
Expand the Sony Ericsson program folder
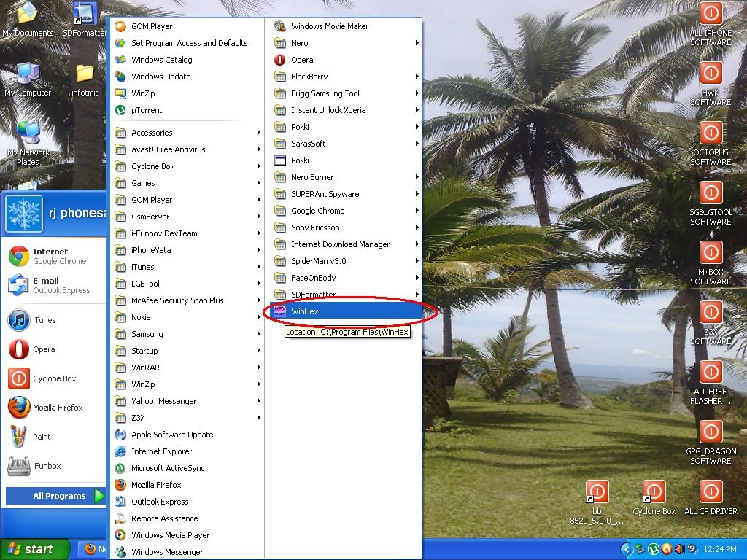(346, 227)
